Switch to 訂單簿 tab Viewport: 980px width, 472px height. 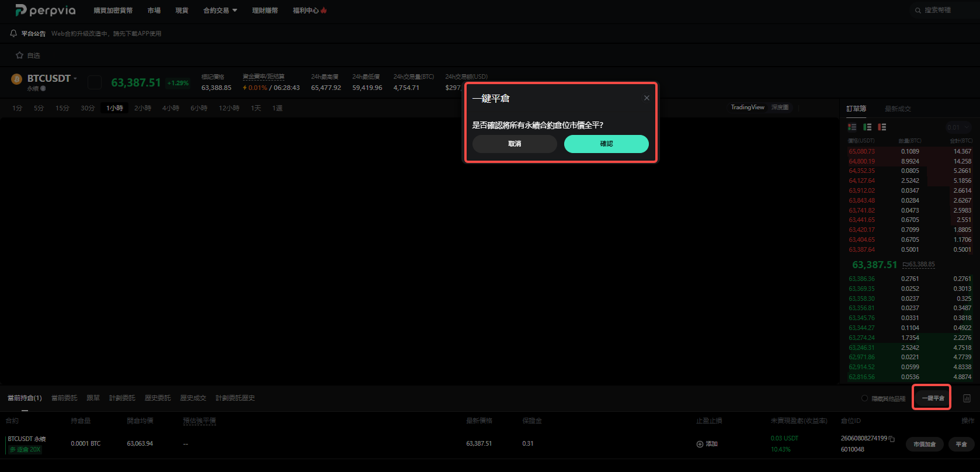coord(856,109)
